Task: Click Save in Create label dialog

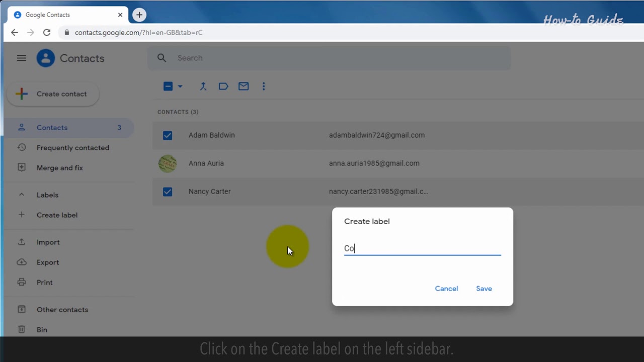Action: tap(484, 289)
